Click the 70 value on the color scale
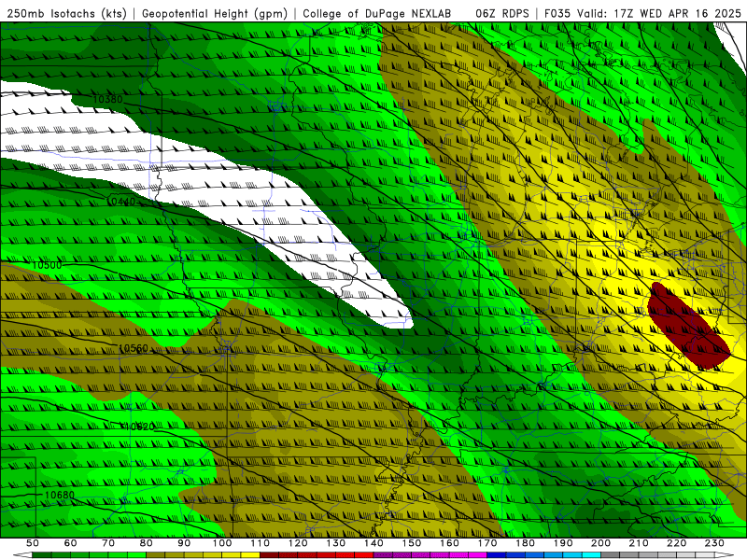This screenshot has width=747, height=560. tap(108, 543)
